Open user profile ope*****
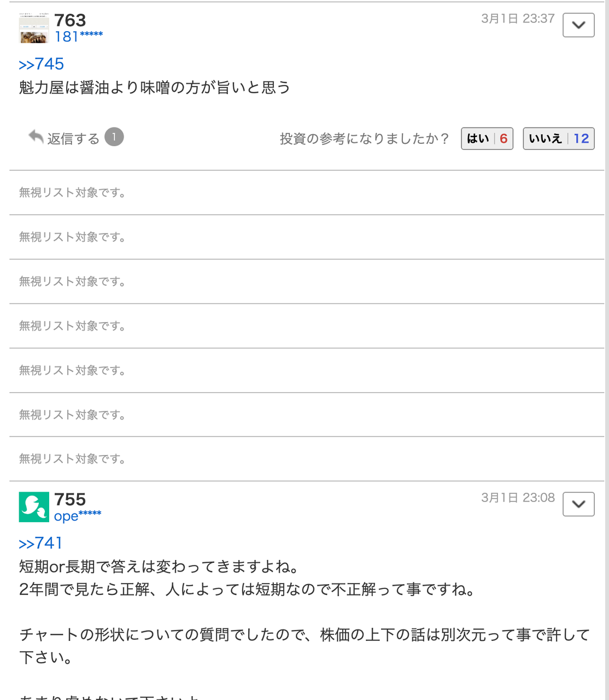609x700 pixels. tap(77, 516)
